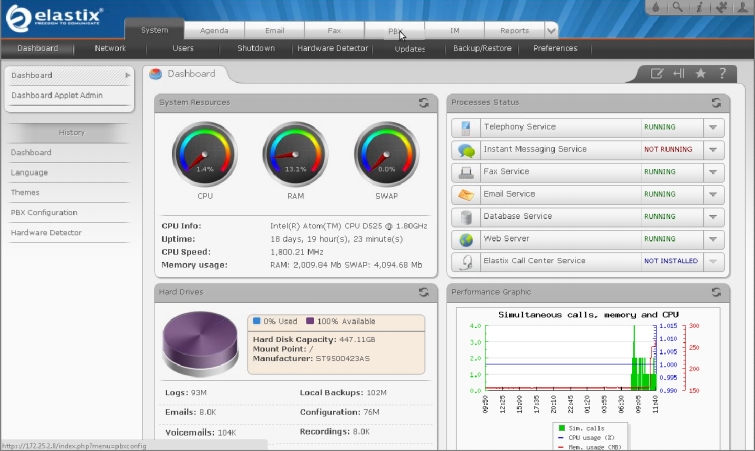Click the addons puzzle piece icon
The width and height of the screenshot is (755, 451).
coord(720,8)
